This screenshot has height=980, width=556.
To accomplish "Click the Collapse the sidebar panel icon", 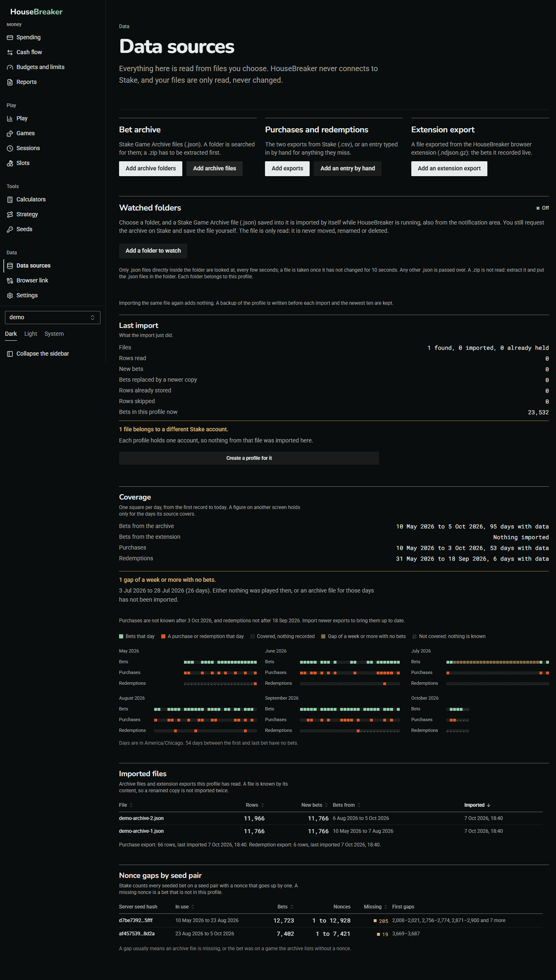I will coord(10,354).
